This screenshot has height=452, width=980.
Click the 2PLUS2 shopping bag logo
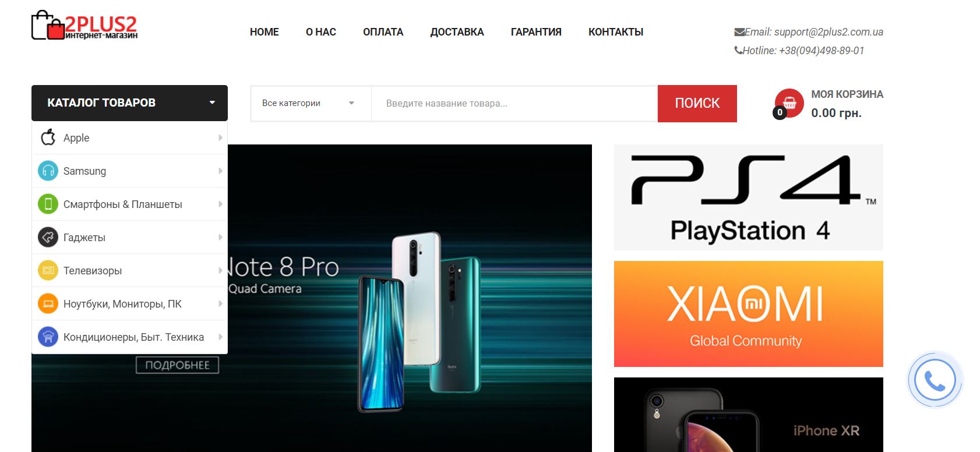point(84,26)
